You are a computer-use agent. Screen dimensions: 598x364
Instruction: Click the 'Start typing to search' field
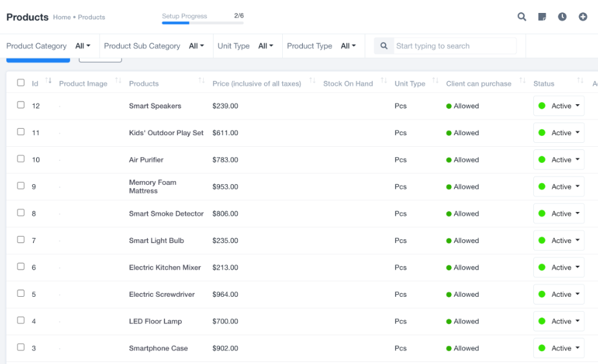(453, 46)
